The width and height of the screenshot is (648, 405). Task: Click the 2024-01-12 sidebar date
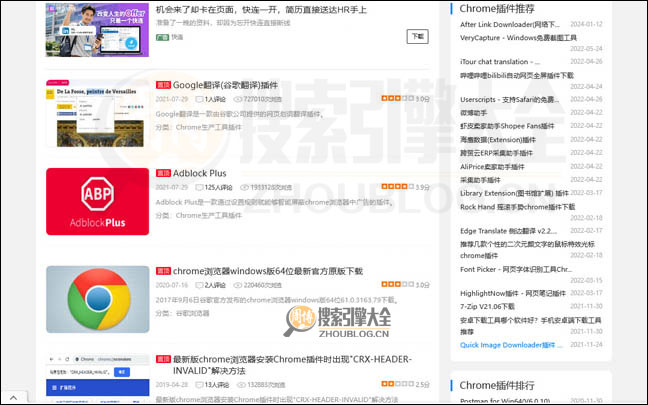[x=586, y=24]
